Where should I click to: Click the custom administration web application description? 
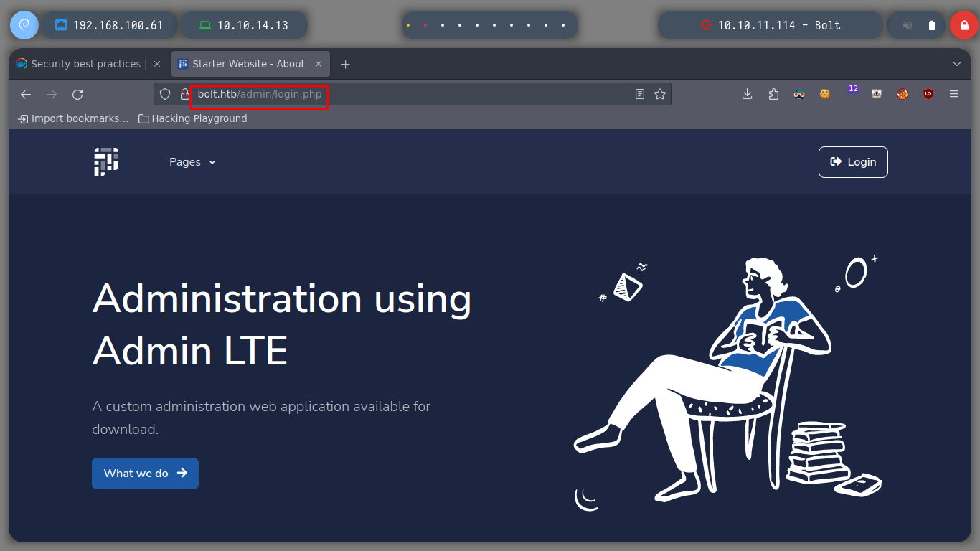pos(261,418)
